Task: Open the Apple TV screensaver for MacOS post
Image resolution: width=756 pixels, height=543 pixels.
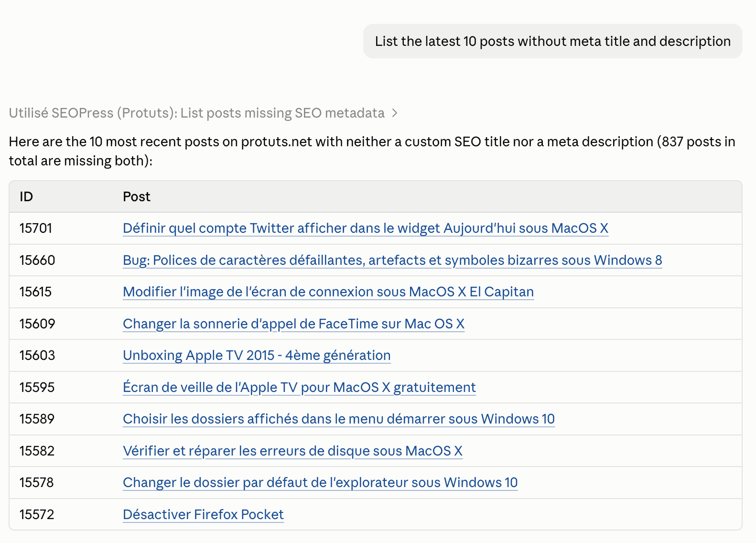Action: coord(299,387)
